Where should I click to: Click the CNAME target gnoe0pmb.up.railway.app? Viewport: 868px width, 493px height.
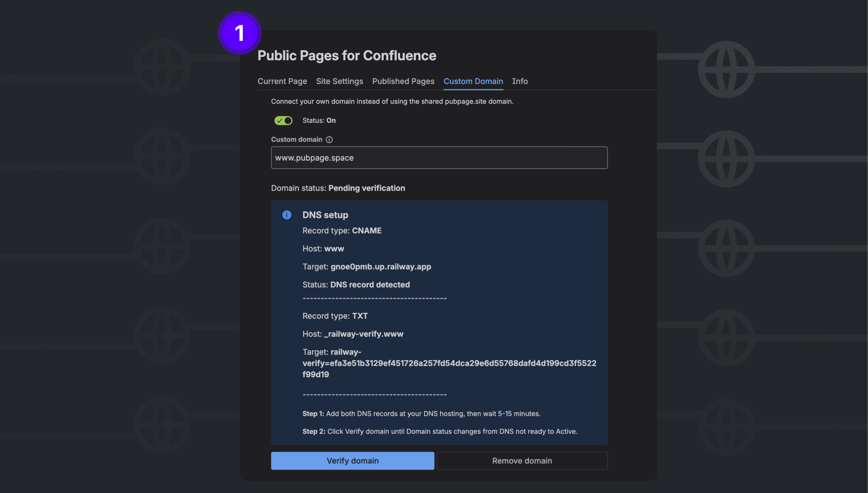[381, 267]
